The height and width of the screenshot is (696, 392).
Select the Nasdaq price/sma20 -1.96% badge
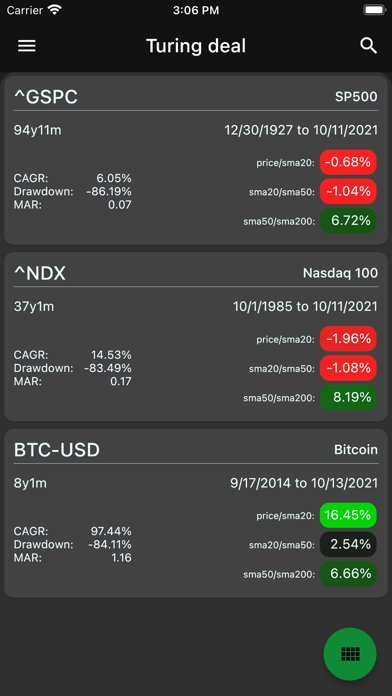[x=348, y=339]
